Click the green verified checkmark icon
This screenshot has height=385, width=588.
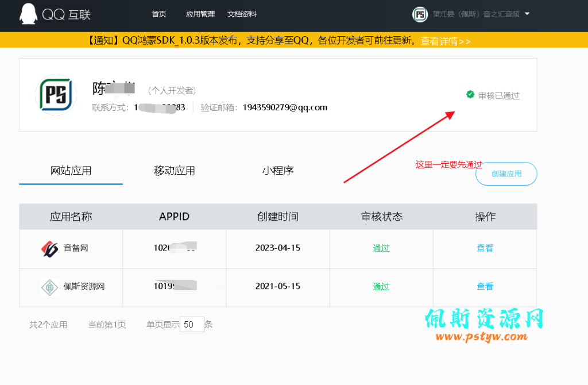(470, 95)
